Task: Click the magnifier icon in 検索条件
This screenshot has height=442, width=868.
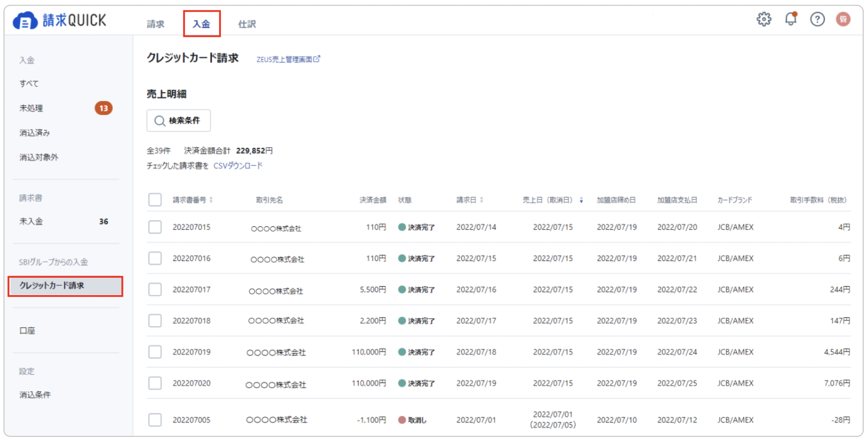Action: pos(160,121)
